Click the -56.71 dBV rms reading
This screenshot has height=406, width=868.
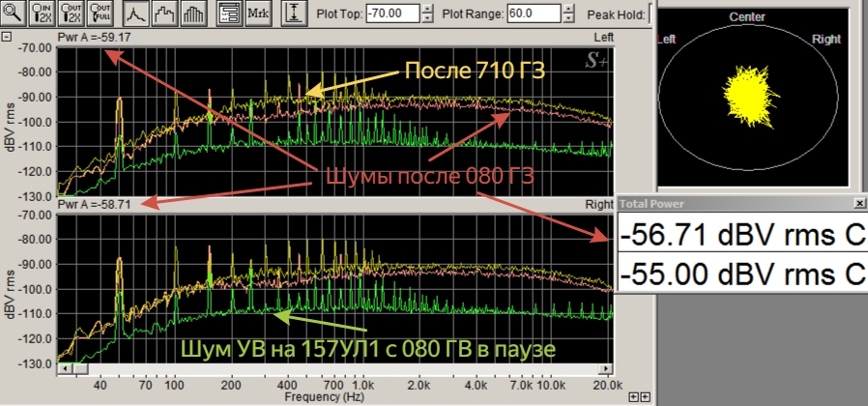coord(741,236)
